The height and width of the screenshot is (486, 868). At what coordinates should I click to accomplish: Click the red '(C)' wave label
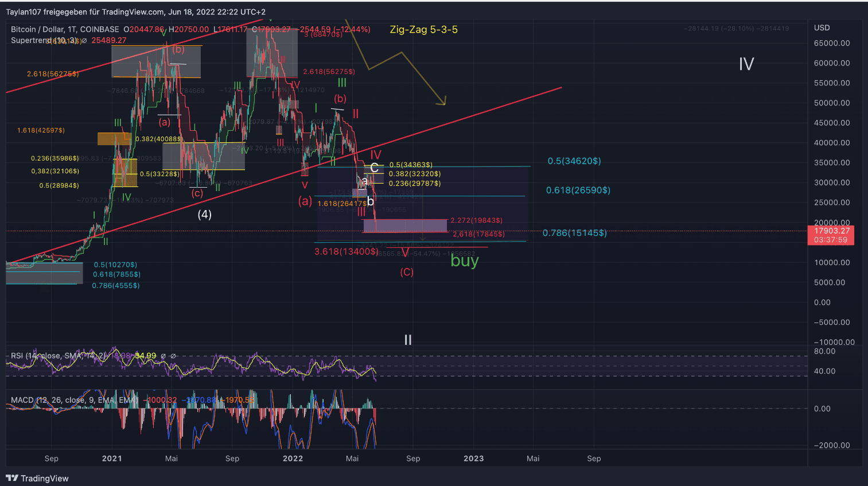[407, 272]
